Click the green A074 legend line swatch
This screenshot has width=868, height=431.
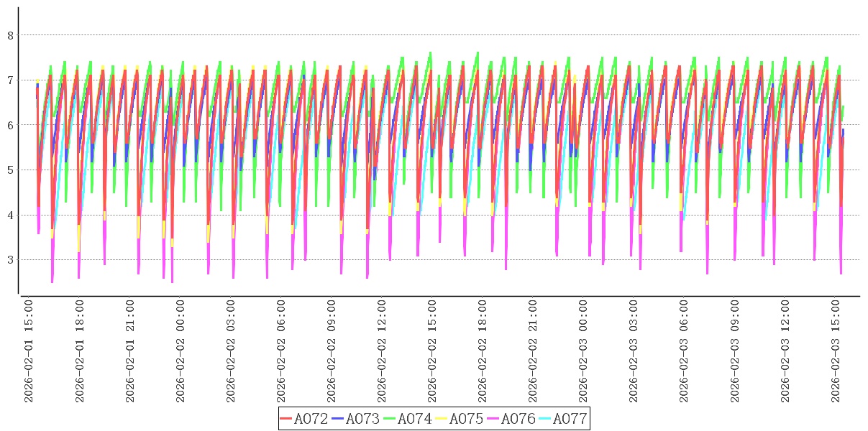click(x=390, y=419)
